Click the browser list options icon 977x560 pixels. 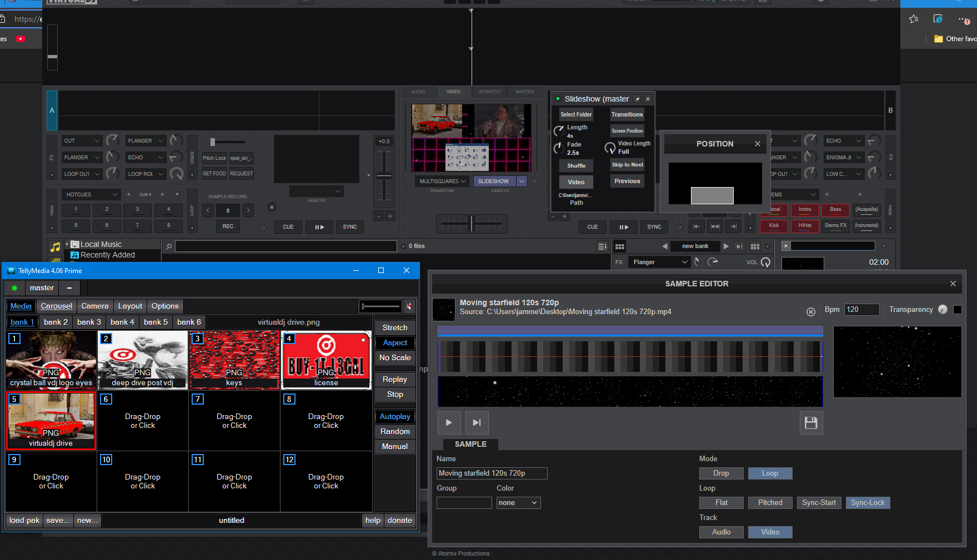coord(602,246)
